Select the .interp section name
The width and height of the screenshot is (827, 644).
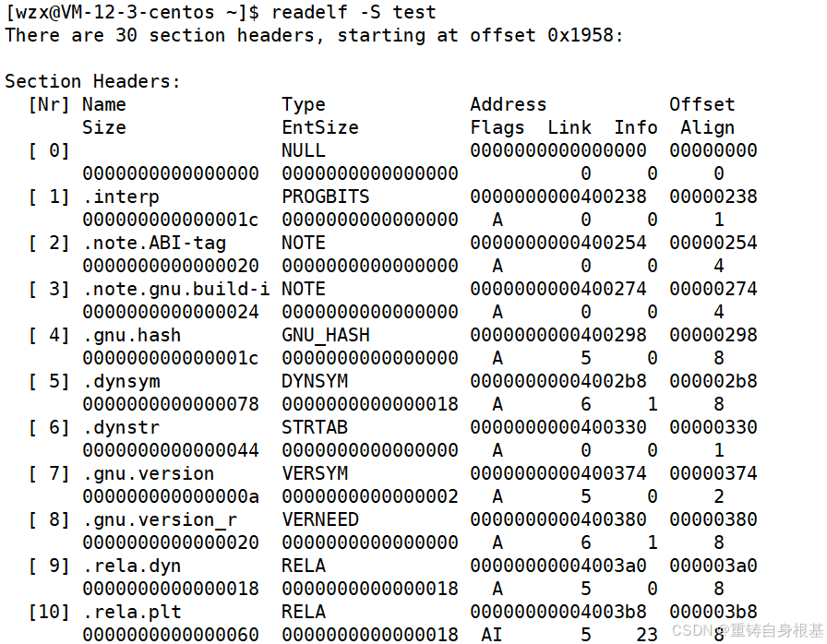coord(120,197)
